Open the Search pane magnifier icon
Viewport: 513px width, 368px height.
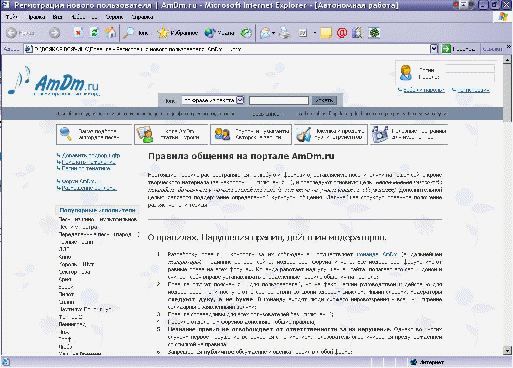coord(128,33)
